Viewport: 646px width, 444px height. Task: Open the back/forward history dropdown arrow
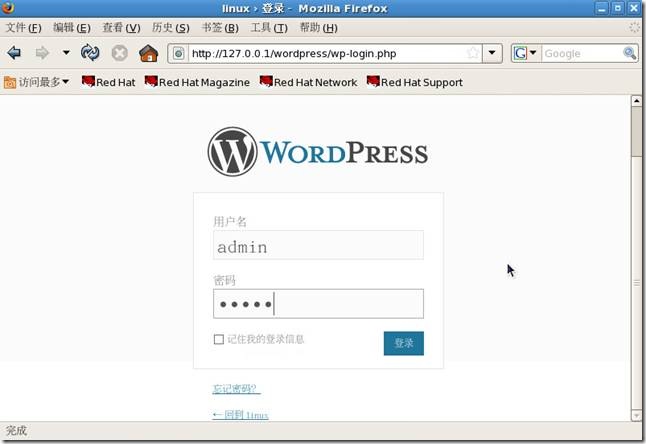66,53
